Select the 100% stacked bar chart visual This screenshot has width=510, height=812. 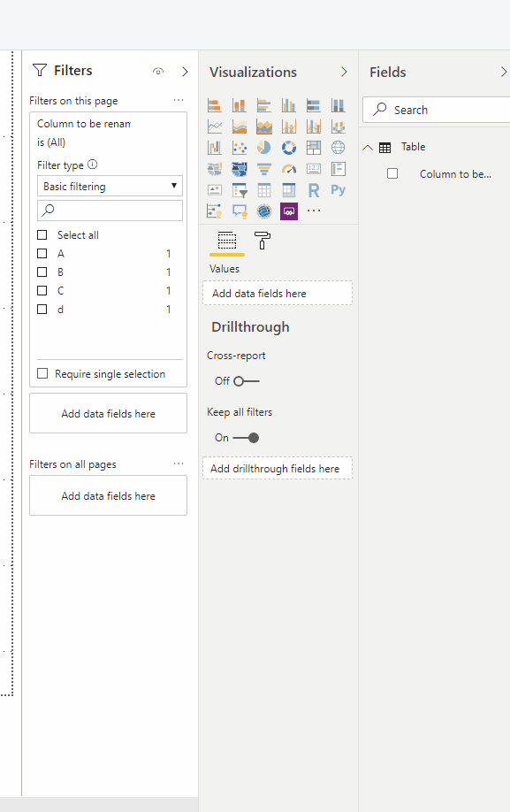pyautogui.click(x=314, y=105)
